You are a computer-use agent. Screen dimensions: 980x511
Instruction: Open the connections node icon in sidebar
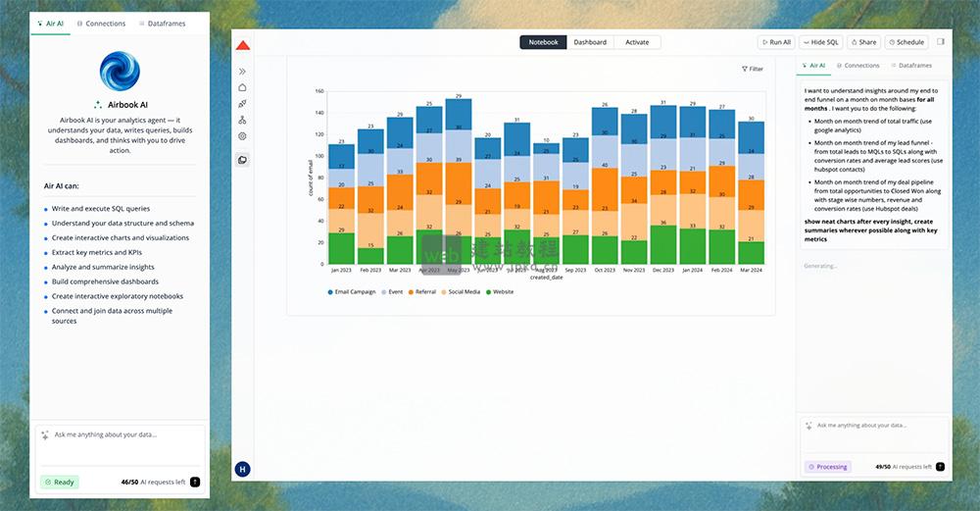(242, 120)
